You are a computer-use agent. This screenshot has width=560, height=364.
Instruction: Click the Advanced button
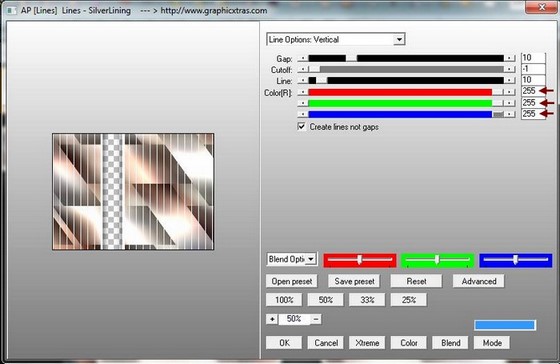(479, 281)
